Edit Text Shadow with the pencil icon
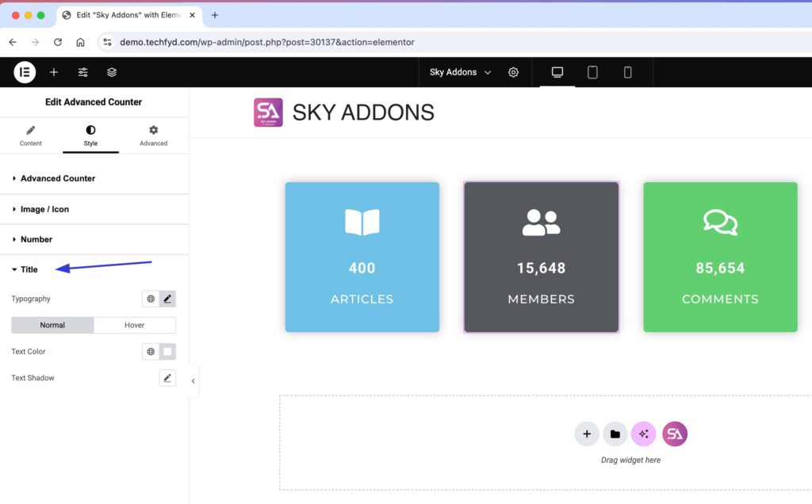 pos(167,378)
